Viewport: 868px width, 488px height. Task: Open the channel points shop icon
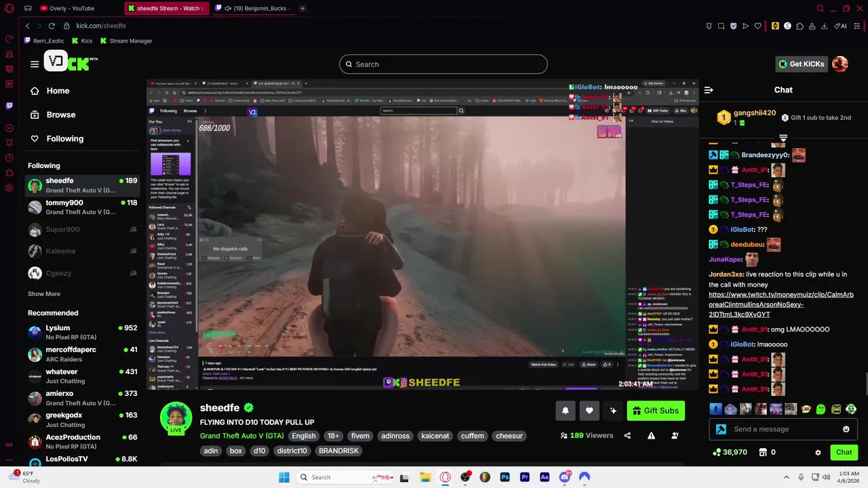(763, 452)
